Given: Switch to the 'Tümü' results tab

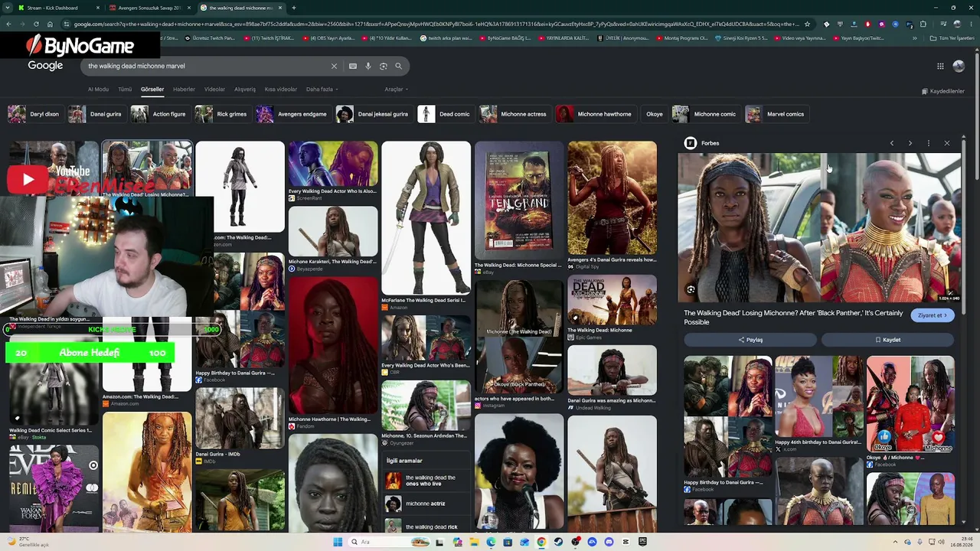Looking at the screenshot, I should (x=125, y=90).
